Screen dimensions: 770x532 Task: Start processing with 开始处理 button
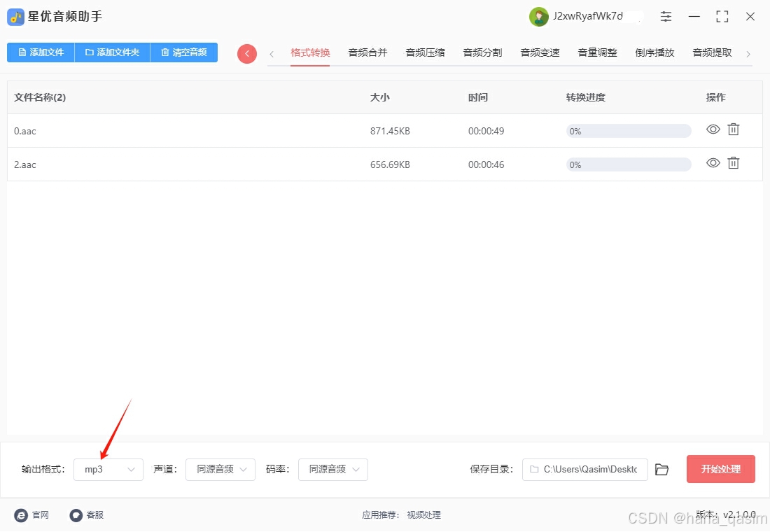[x=720, y=469]
